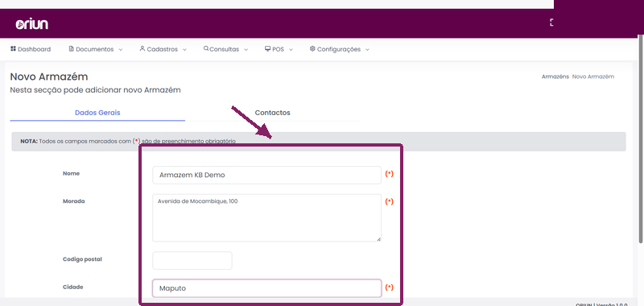The width and height of the screenshot is (644, 306).
Task: Click the Nome input field
Action: click(267, 175)
